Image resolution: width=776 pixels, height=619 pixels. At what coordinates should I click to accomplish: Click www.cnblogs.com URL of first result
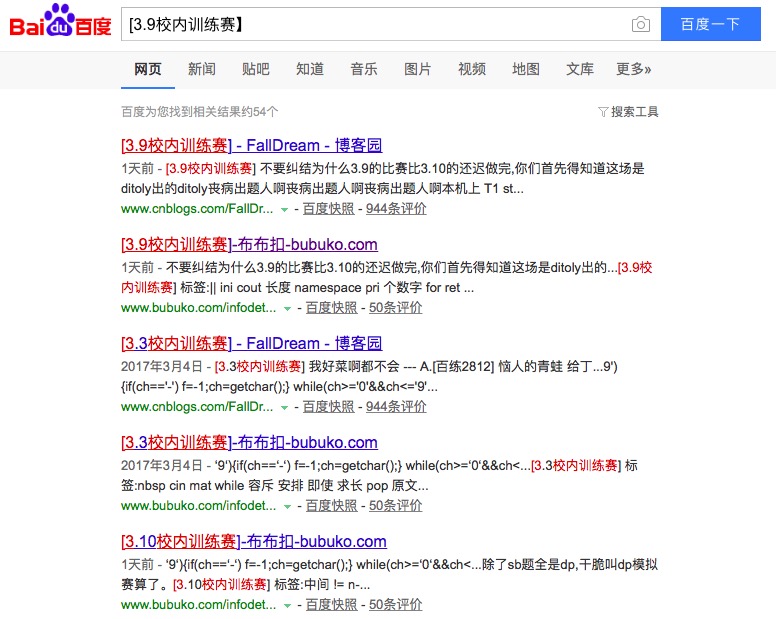tap(197, 209)
